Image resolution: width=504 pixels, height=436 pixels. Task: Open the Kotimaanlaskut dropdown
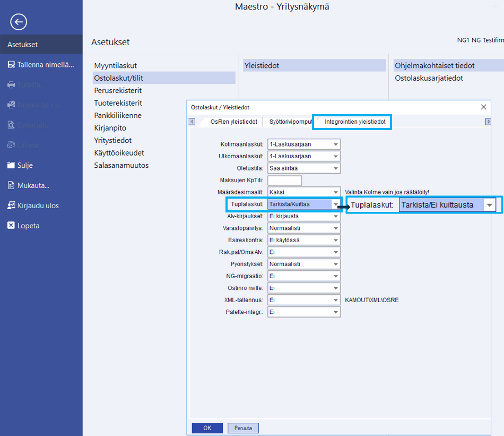(335, 144)
